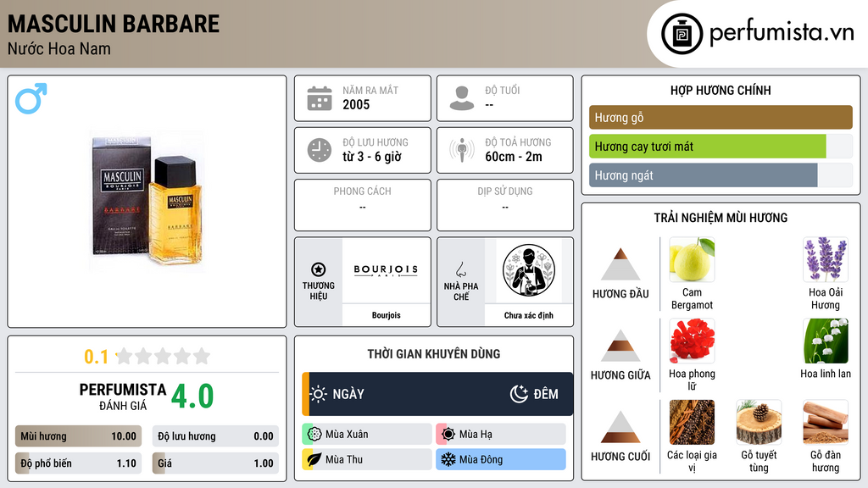The height and width of the screenshot is (488, 868).
Task: Select the Mùa Thu season chip
Action: 367,459
